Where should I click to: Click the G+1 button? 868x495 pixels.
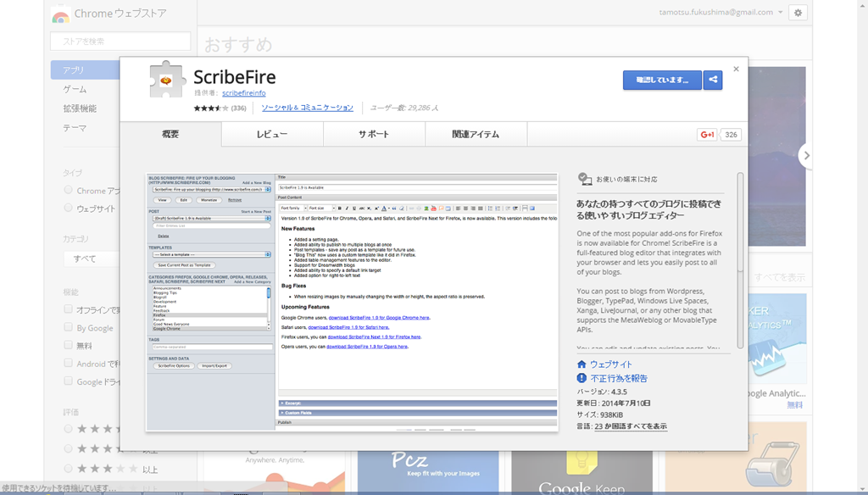[x=707, y=135]
